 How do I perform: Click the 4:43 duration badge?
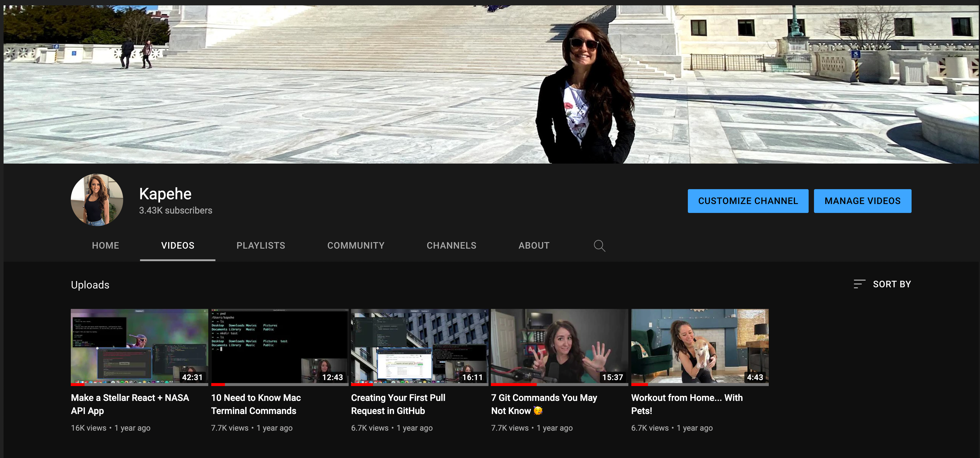pyautogui.click(x=755, y=377)
